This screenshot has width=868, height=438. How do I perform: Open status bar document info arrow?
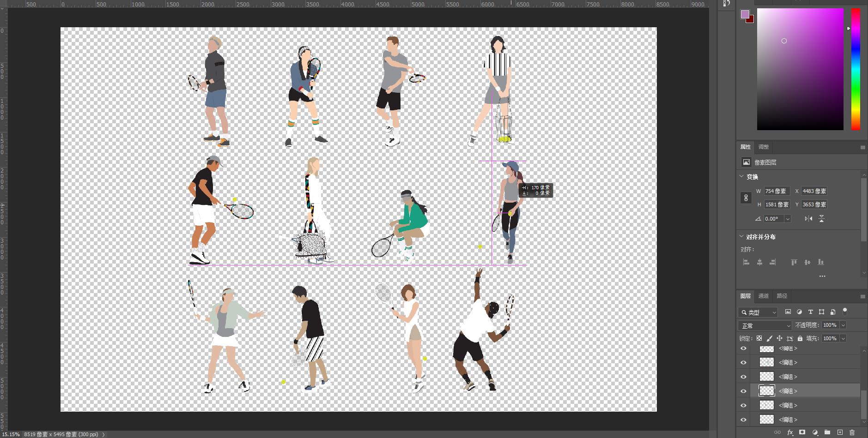click(x=103, y=434)
